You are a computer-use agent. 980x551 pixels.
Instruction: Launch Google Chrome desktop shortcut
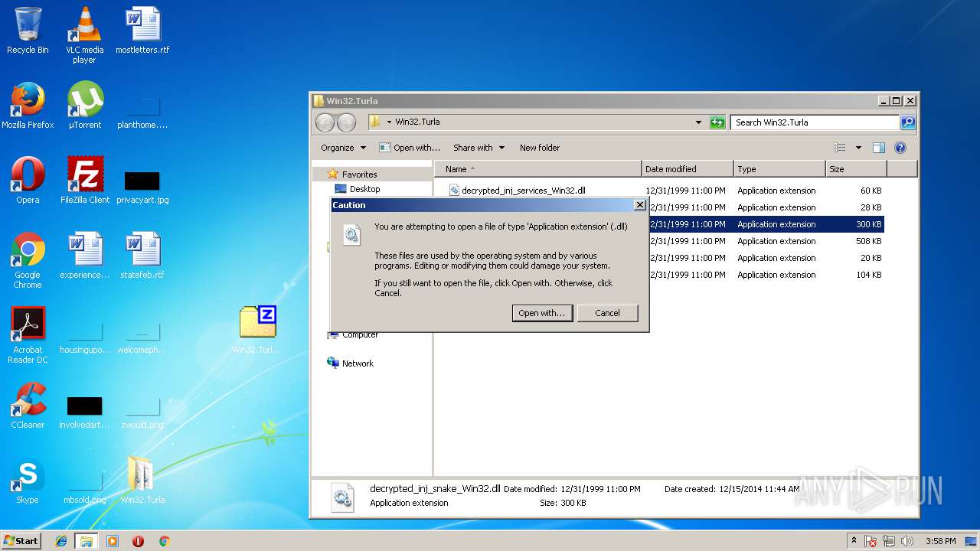click(28, 260)
